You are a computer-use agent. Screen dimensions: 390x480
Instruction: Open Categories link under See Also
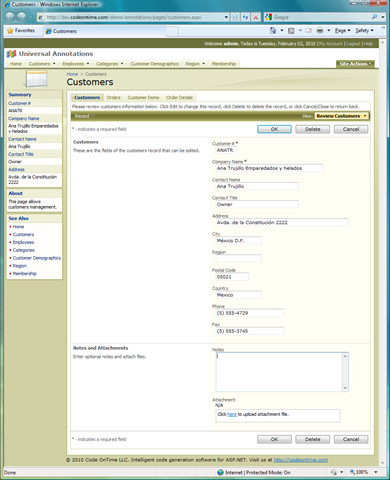coord(24,250)
